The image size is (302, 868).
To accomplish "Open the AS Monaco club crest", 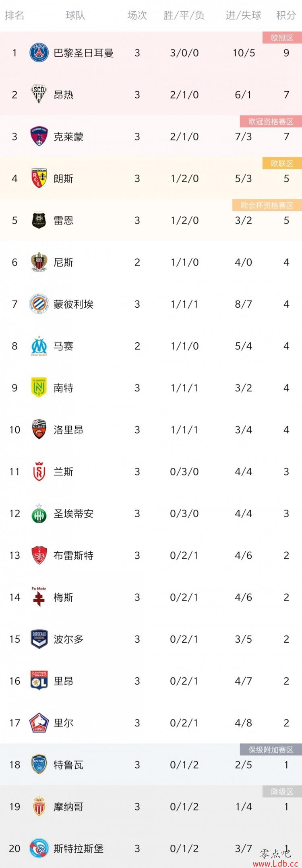I will 39,806.
